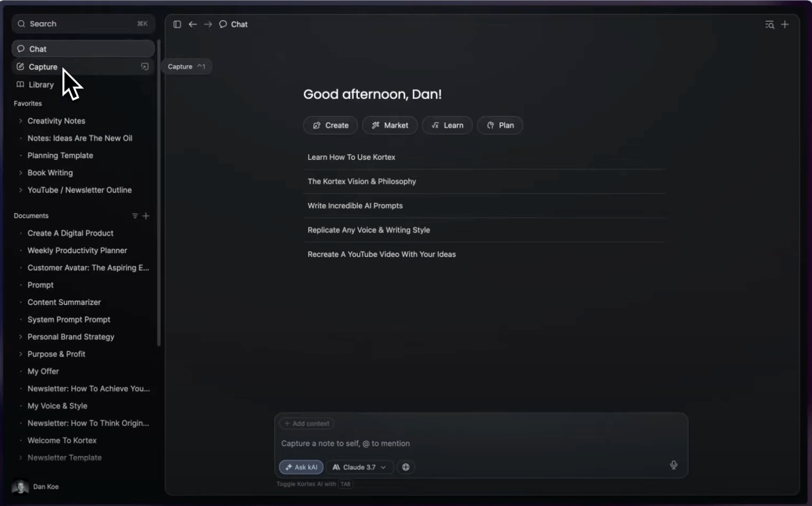Open the chat history search icon
Viewport: 812px width, 506px height.
pyautogui.click(x=770, y=25)
